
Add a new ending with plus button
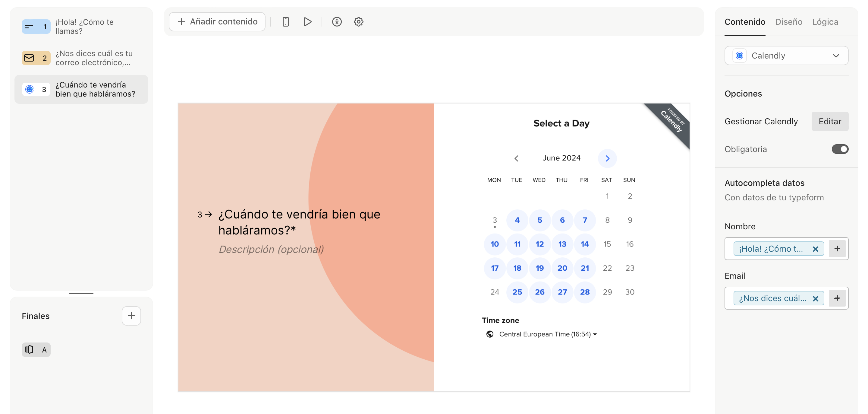[x=131, y=316]
